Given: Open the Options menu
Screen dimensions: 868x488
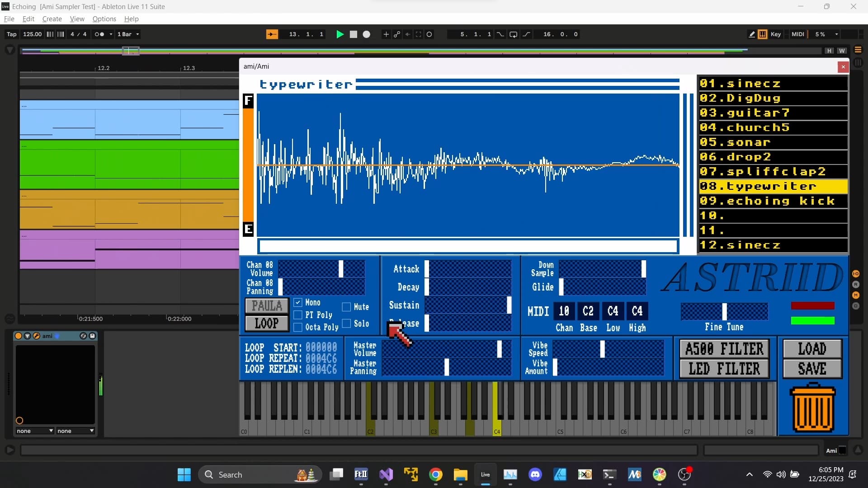Looking at the screenshot, I should [104, 19].
